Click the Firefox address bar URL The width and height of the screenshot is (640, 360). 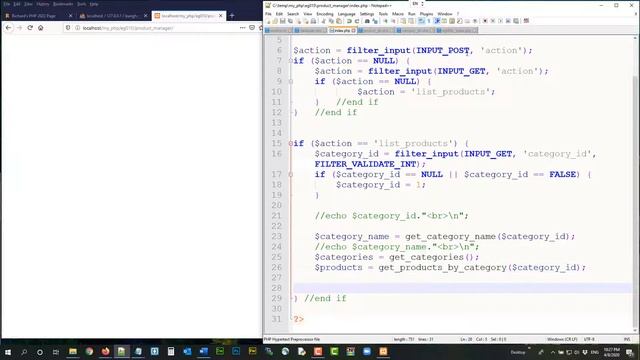click(128, 28)
